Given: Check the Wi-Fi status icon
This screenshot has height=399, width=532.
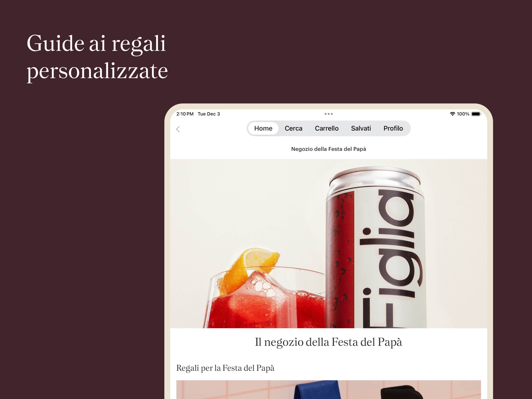Looking at the screenshot, I should [452, 114].
